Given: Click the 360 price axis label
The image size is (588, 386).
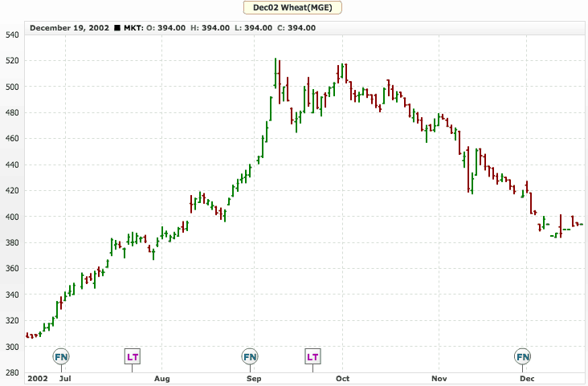Looking at the screenshot, I should pyautogui.click(x=12, y=269).
